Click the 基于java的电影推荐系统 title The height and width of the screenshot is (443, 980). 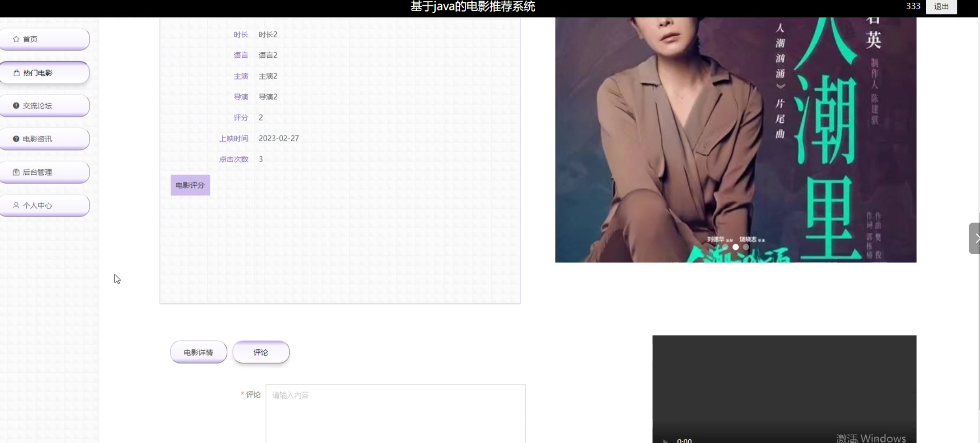click(x=473, y=6)
